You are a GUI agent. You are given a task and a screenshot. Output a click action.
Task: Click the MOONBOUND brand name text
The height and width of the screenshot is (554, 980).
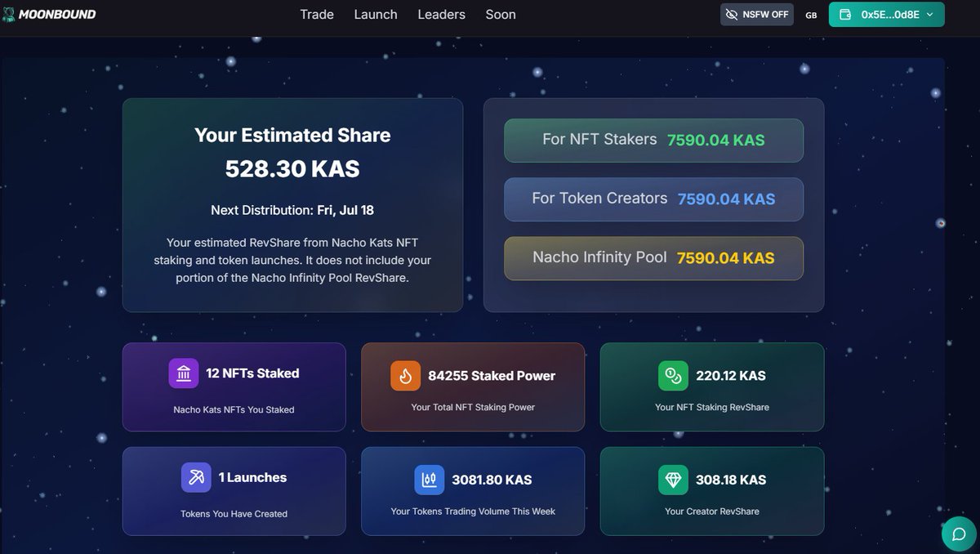click(x=57, y=15)
